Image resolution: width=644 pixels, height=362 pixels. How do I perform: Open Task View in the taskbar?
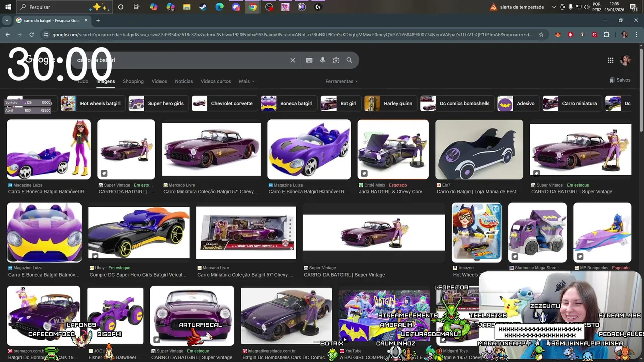[137, 7]
